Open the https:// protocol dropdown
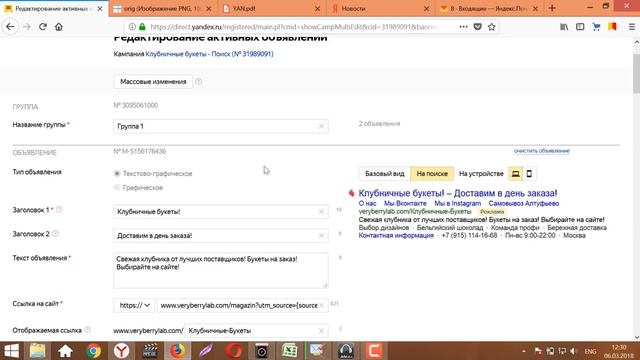Viewport: 640px width, 360px height. pyautogui.click(x=134, y=305)
